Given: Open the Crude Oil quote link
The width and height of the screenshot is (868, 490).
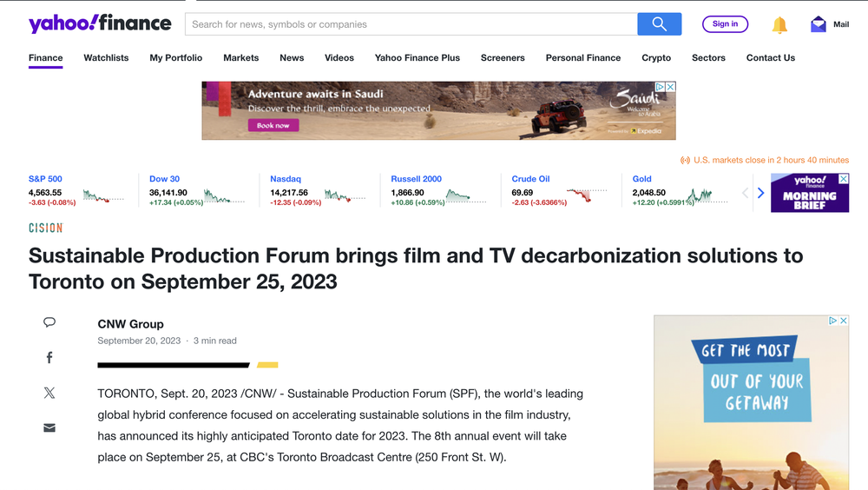Looking at the screenshot, I should click(x=530, y=178).
